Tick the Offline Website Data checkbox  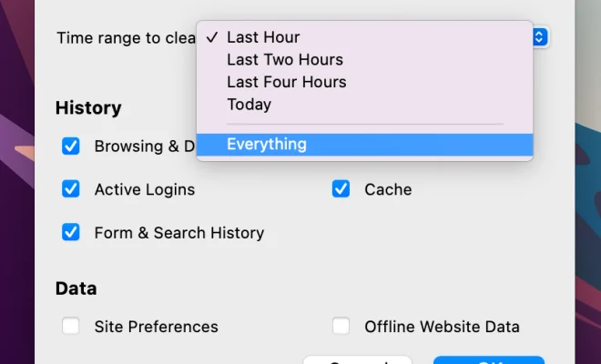(341, 326)
